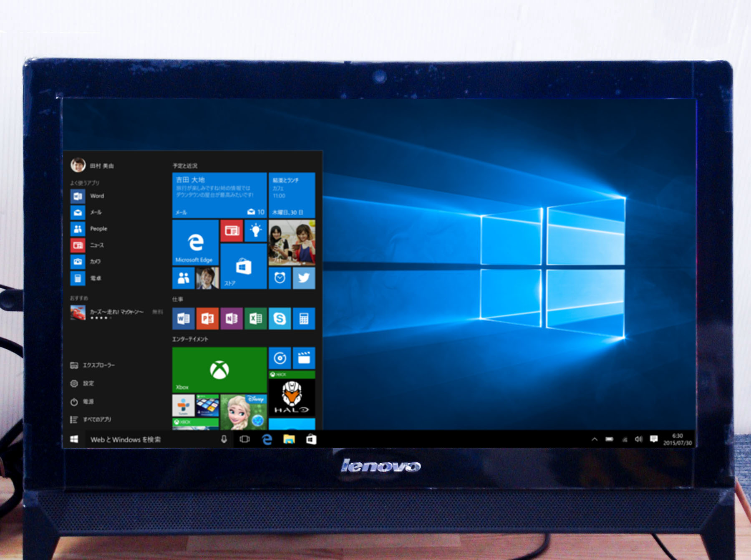This screenshot has width=751, height=560.
Task: Open the Calculator tile in work group
Action: click(304, 319)
